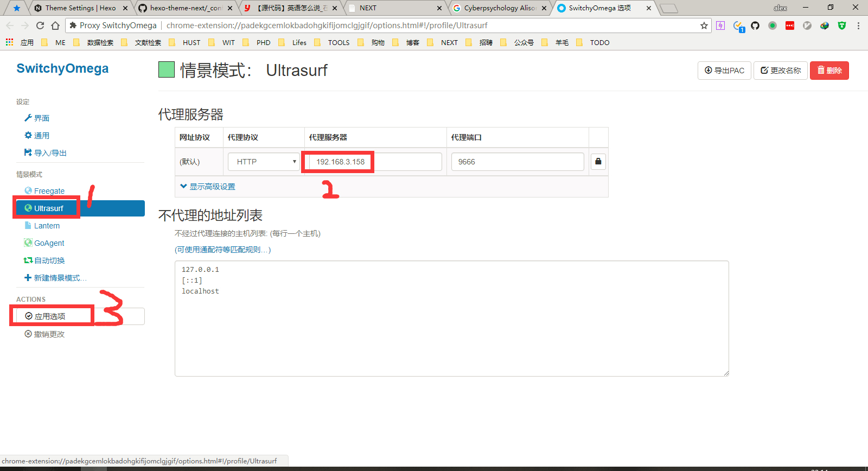The width and height of the screenshot is (868, 471).
Task: Click the browser back arrow
Action: coord(10,26)
